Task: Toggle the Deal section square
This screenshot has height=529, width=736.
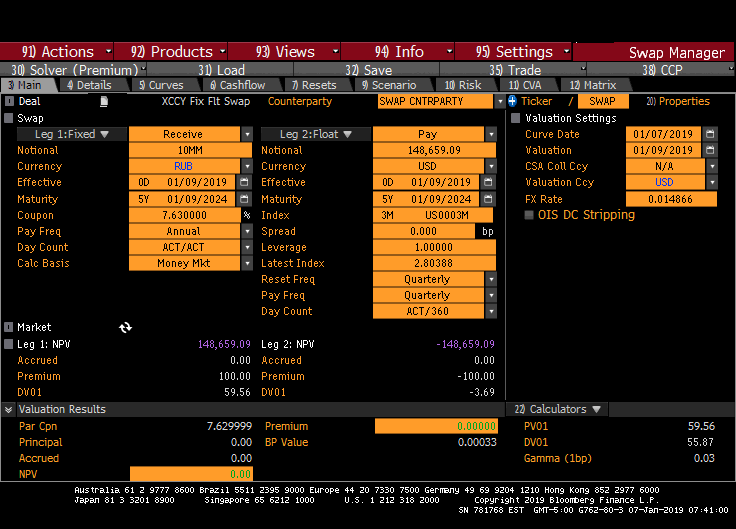Action: (x=9, y=101)
